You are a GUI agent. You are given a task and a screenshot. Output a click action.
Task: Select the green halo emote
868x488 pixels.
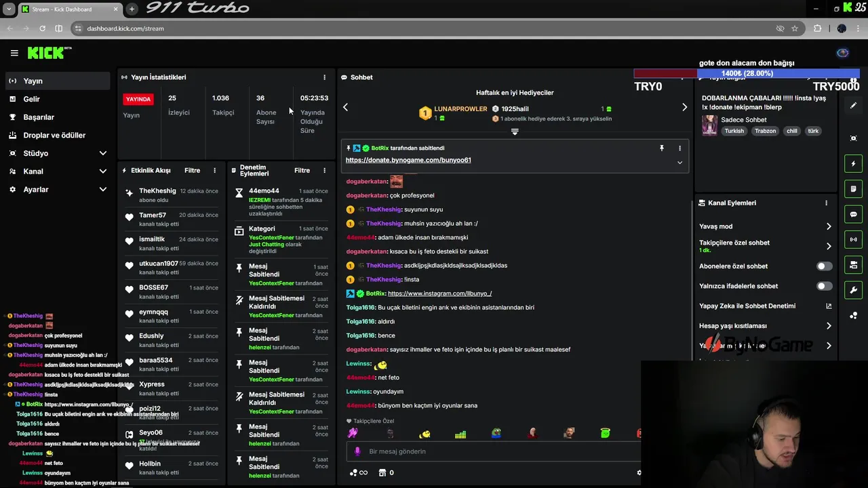(605, 433)
